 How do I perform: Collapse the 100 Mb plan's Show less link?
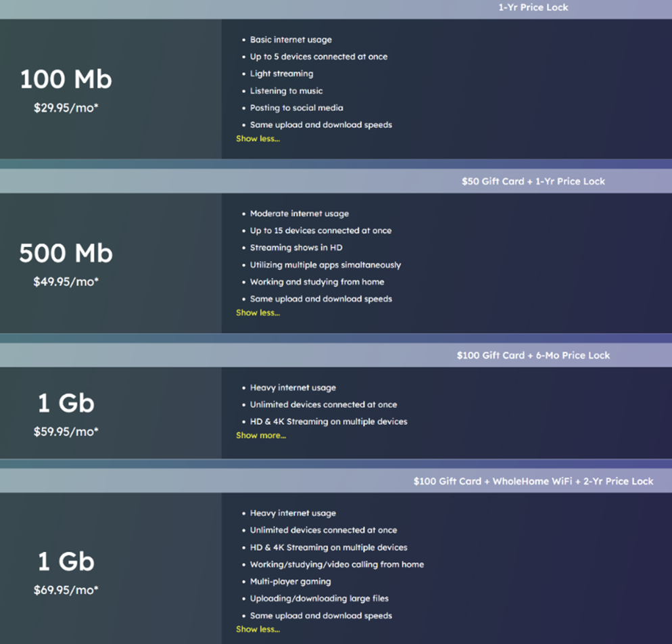coord(258,139)
